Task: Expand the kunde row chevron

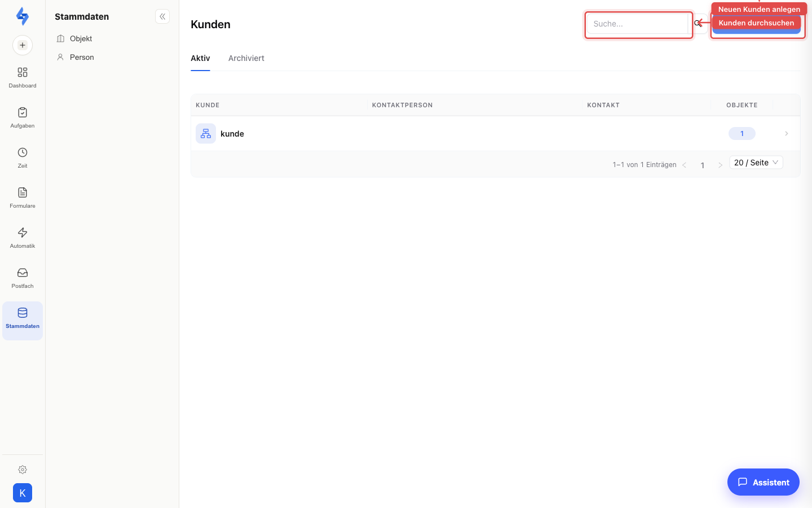Action: [x=787, y=134]
